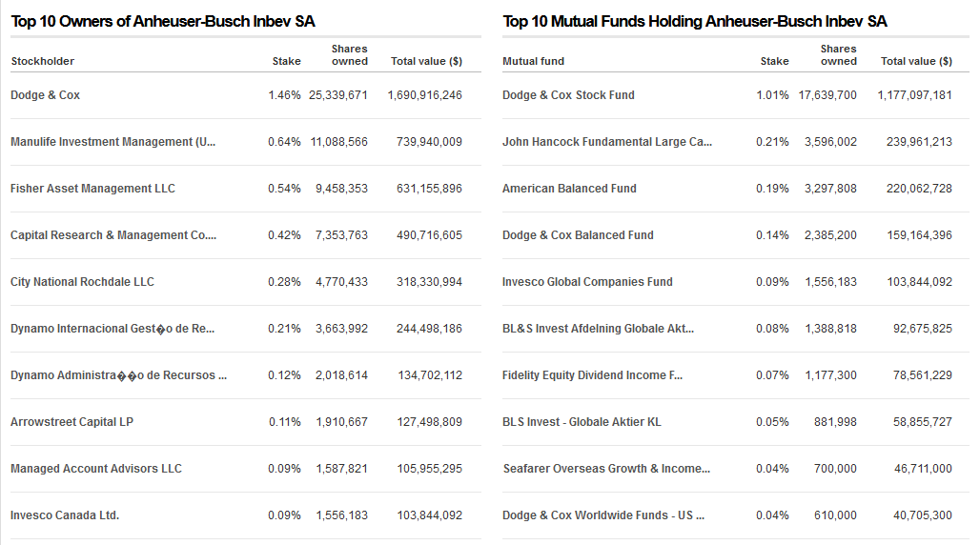The image size is (980, 545).
Task: Click Capital Research & Management Co. link
Action: 113,235
